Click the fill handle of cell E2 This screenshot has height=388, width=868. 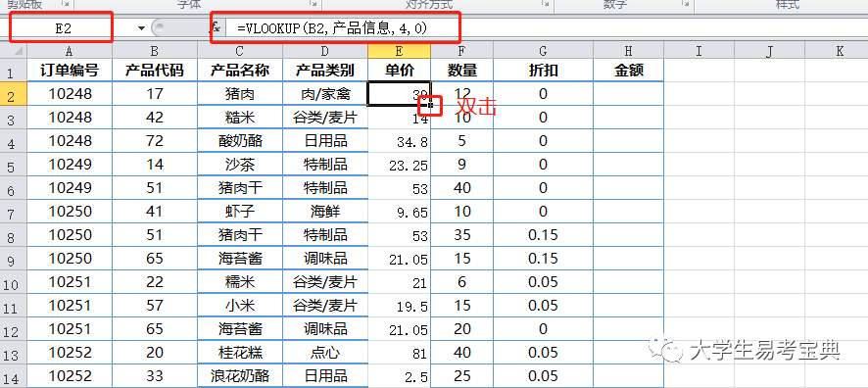(x=430, y=105)
